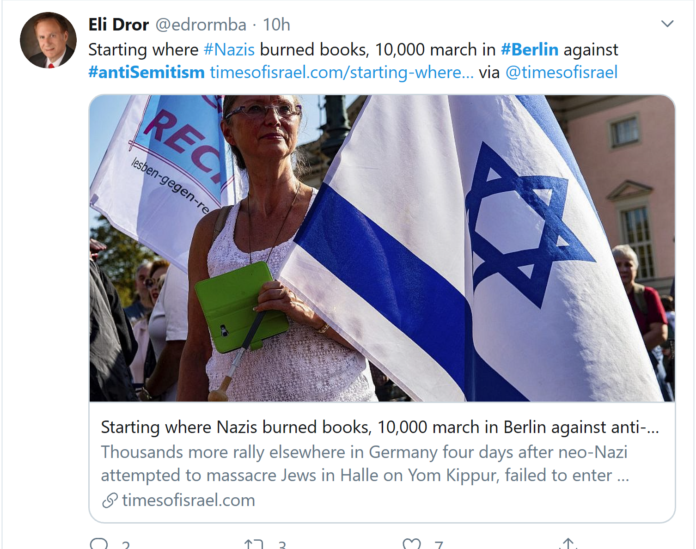Open the article card headline

click(380, 427)
